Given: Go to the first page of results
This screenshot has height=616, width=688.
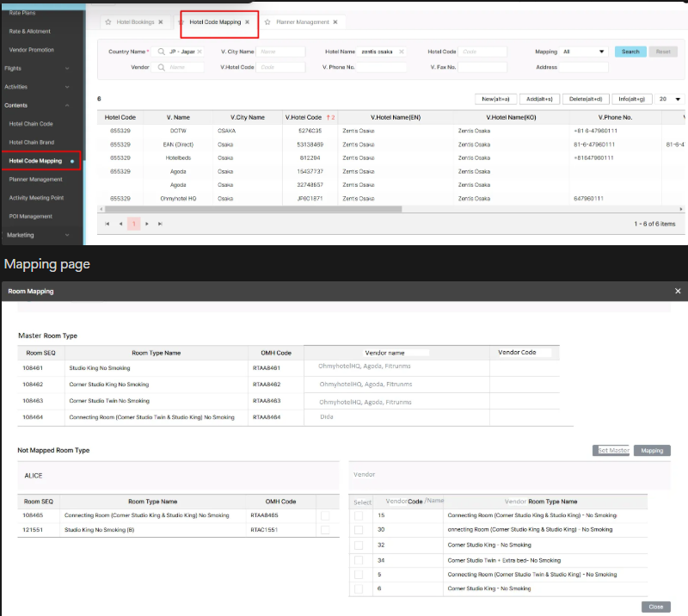Looking at the screenshot, I should pos(107,224).
